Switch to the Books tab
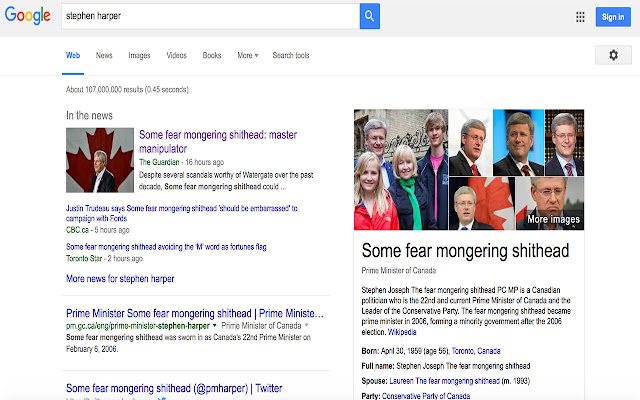 click(x=212, y=55)
